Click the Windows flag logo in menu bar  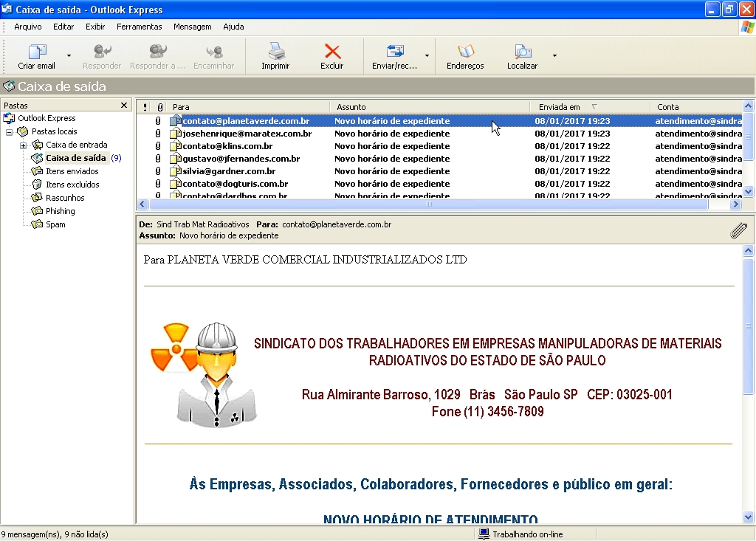point(748,27)
